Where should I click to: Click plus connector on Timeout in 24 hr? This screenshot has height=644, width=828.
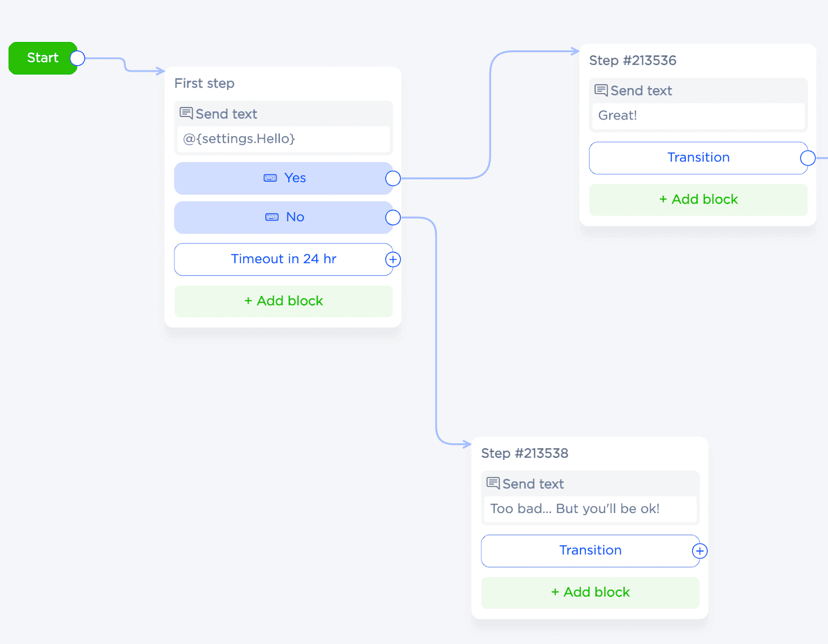pos(393,259)
